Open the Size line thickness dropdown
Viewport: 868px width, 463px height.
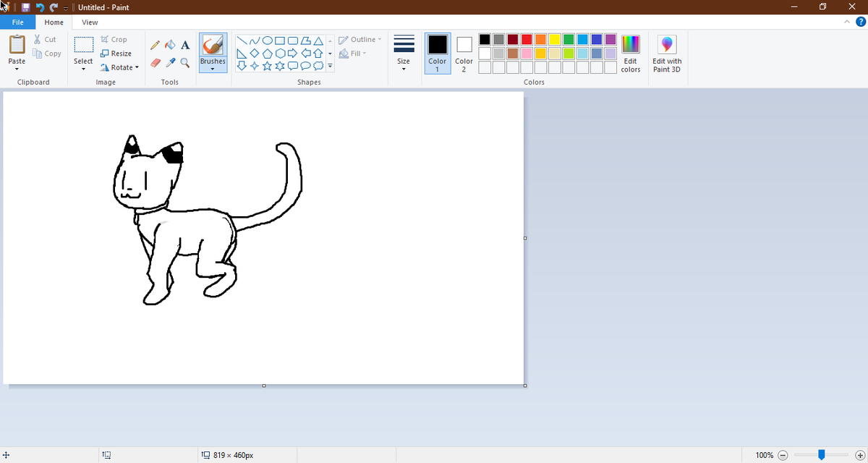(404, 54)
